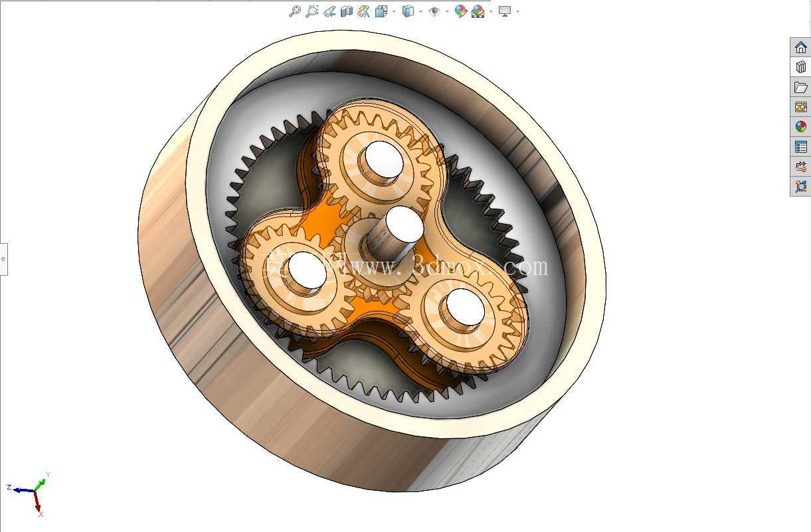Expand the View Settings dropdown arrow
The height and width of the screenshot is (532, 811).
click(517, 12)
